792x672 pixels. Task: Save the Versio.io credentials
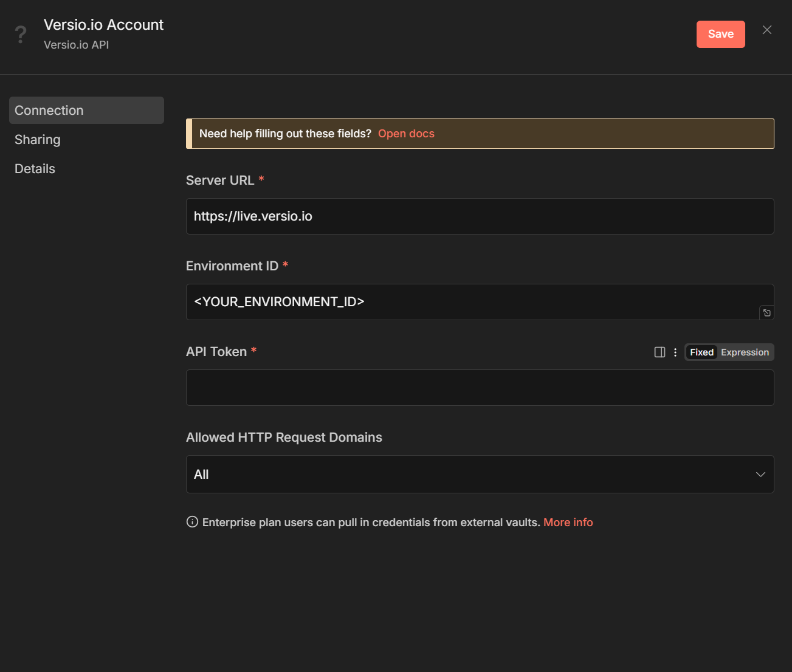coord(720,34)
